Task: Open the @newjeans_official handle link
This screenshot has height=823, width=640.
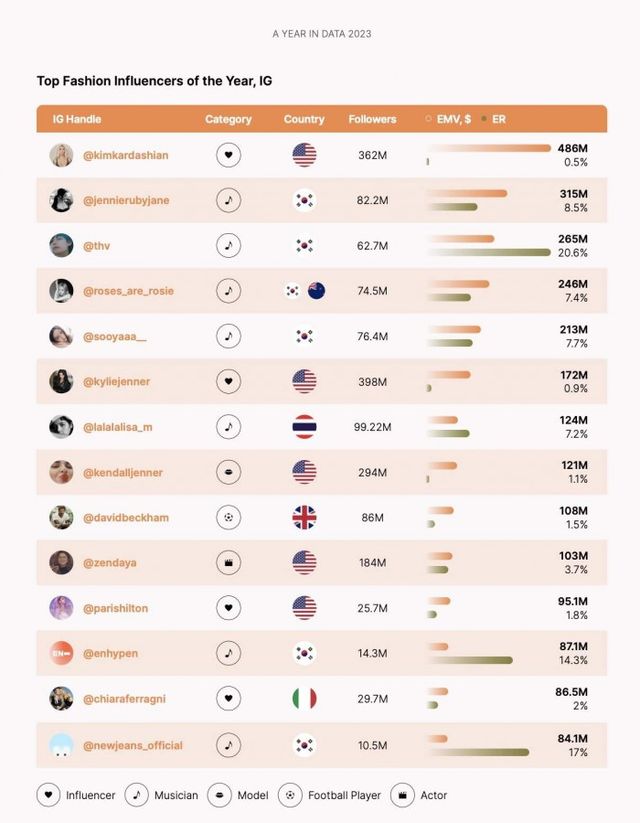Action: pyautogui.click(x=133, y=745)
